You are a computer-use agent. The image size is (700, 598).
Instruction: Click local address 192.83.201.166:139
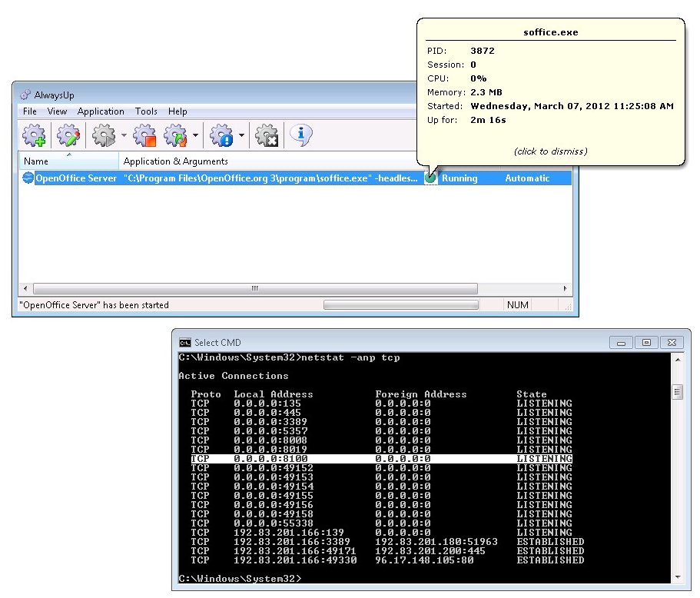pos(288,533)
